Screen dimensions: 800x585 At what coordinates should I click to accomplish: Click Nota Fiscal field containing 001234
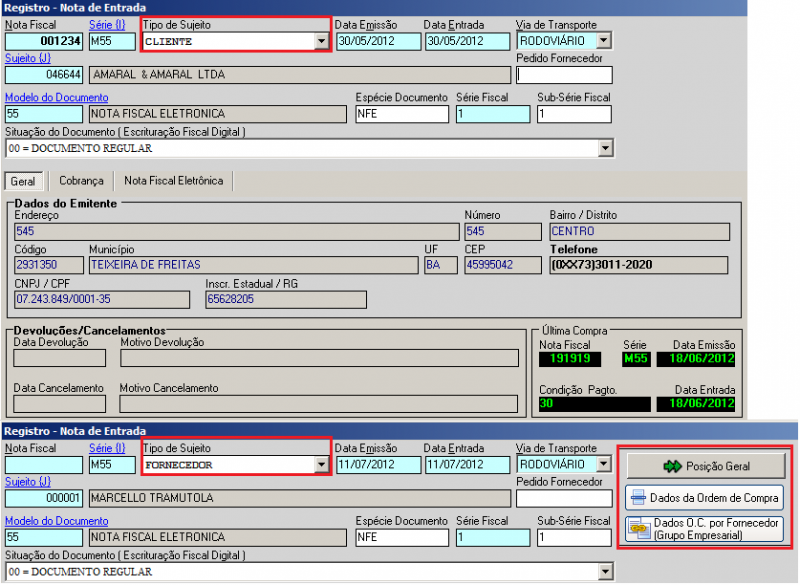44,41
